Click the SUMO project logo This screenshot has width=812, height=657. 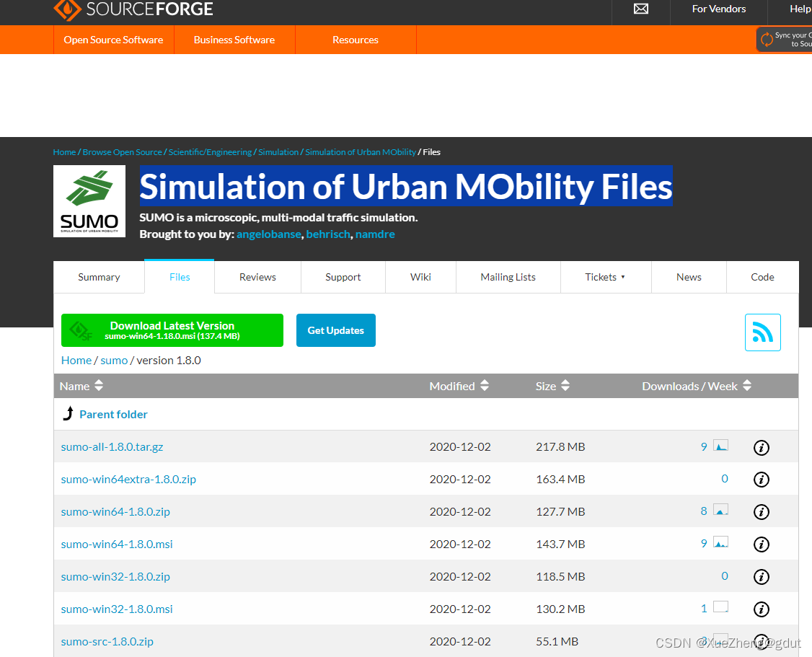pos(89,201)
